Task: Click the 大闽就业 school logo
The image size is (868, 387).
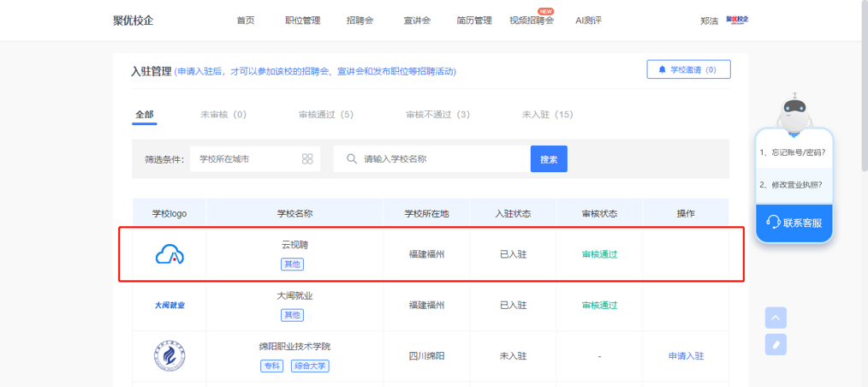Action: [x=169, y=305]
